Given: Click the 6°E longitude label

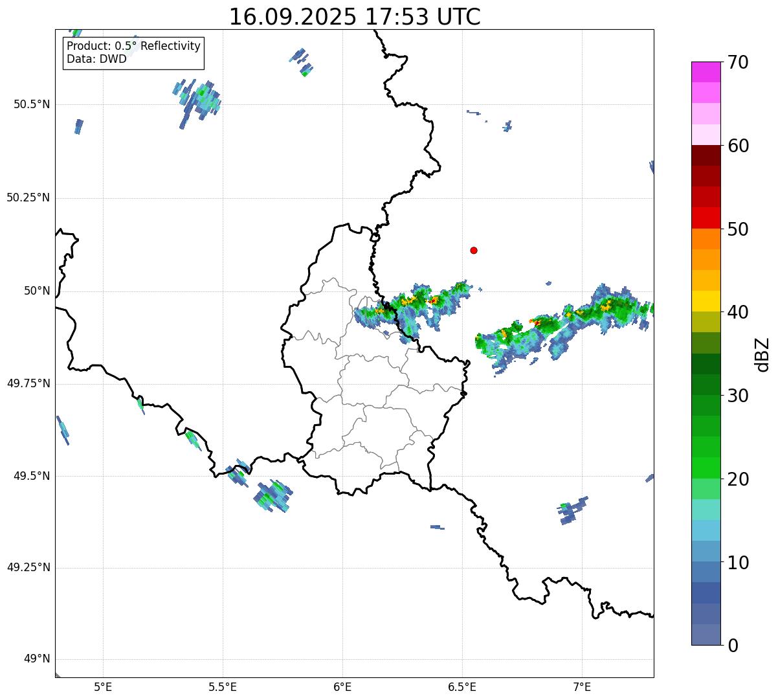Looking at the screenshot, I should pyautogui.click(x=342, y=687).
